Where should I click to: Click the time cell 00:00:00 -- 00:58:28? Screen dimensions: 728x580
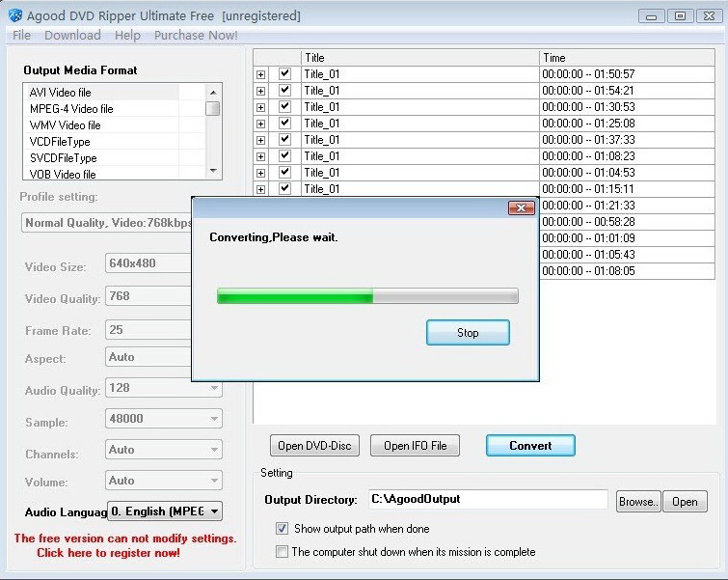click(x=627, y=222)
